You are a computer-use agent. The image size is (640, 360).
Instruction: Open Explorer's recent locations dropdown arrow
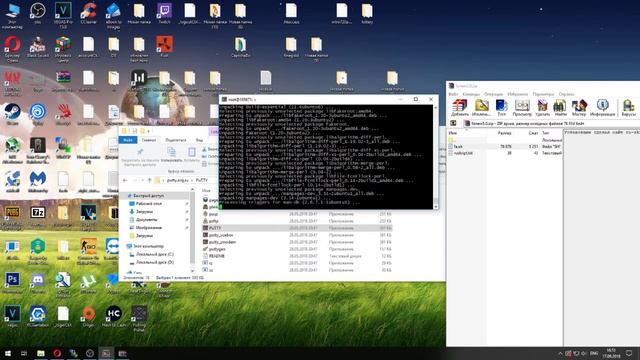[142, 180]
